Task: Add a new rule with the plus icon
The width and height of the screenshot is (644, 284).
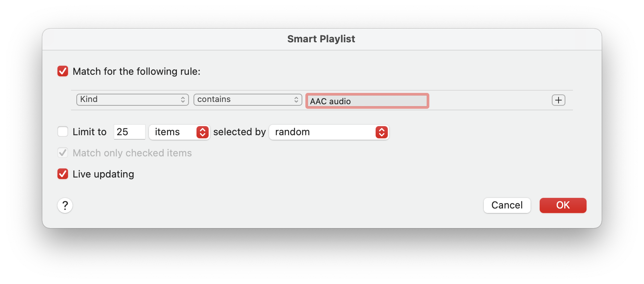Action: tap(558, 100)
